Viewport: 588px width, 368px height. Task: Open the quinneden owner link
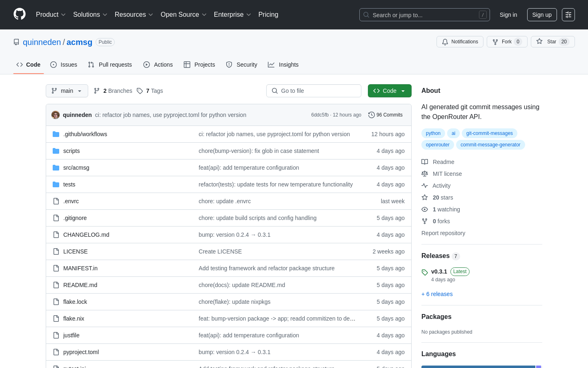pos(42,42)
